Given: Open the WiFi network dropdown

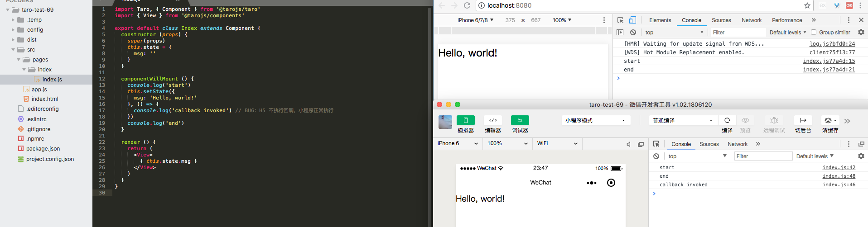Looking at the screenshot, I should point(557,143).
